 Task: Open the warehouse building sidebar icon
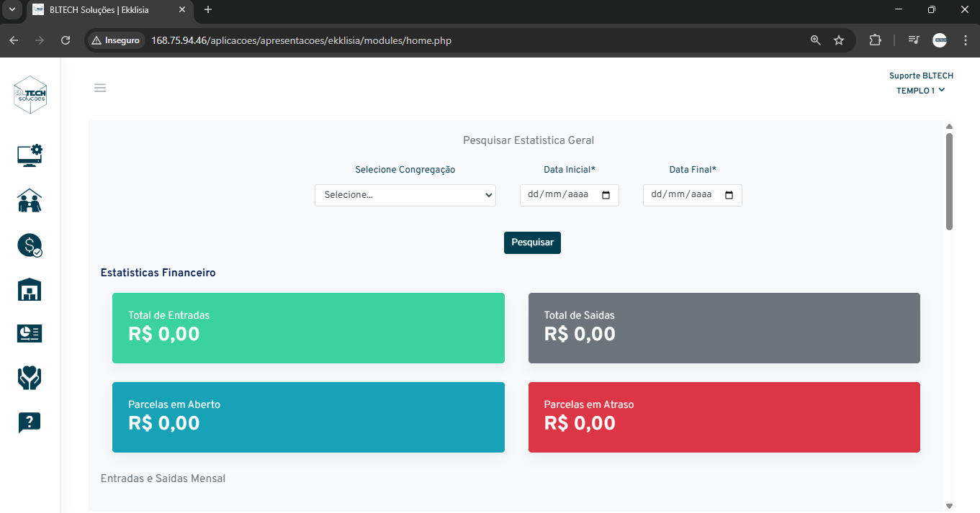pos(30,289)
